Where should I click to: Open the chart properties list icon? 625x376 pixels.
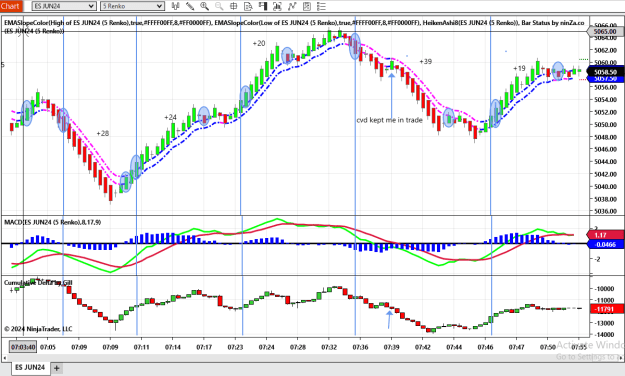pyautogui.click(x=321, y=6)
